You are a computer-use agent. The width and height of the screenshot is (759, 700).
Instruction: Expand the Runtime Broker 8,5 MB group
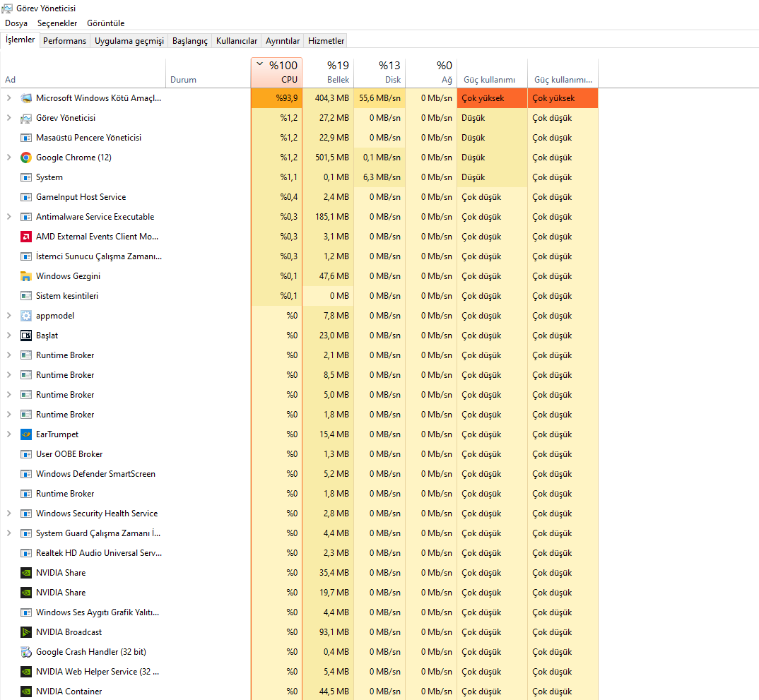tap(8, 375)
